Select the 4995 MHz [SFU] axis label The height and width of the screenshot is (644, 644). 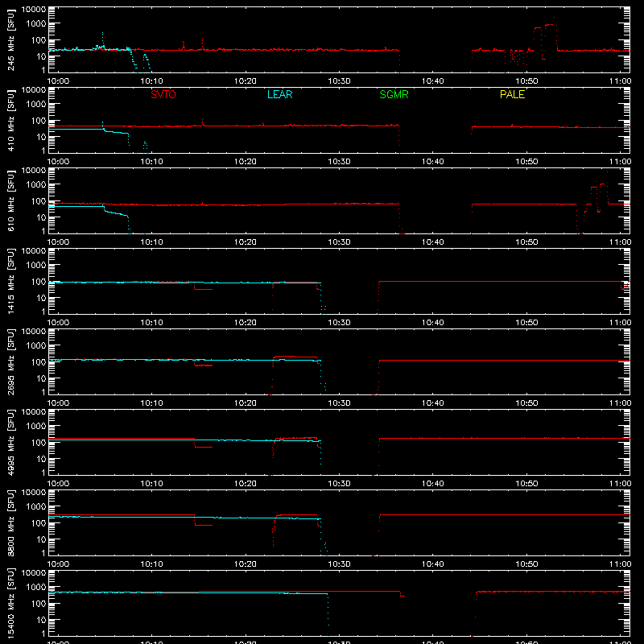point(10,443)
